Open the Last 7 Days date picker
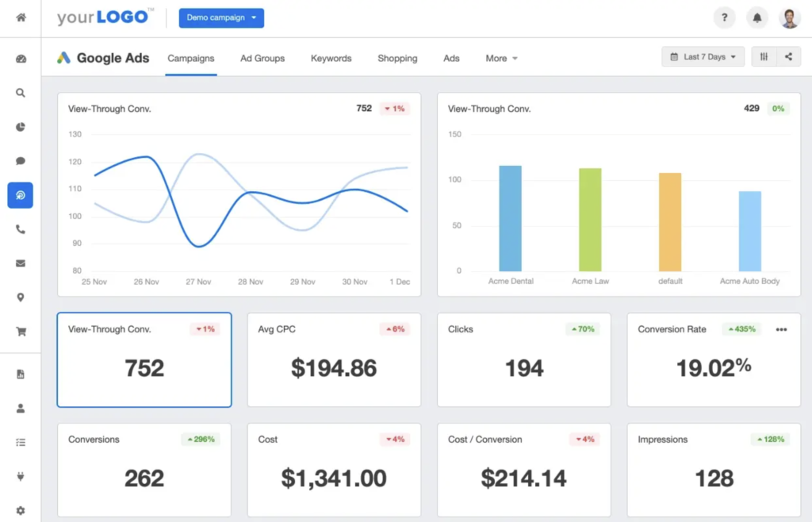Image resolution: width=812 pixels, height=522 pixels. point(703,57)
